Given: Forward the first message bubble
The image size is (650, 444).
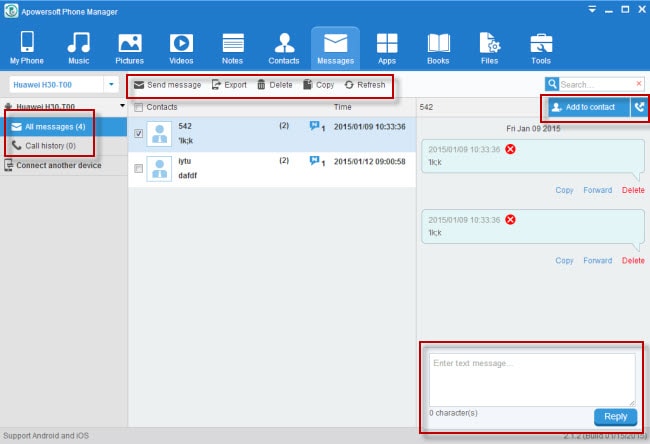Looking at the screenshot, I should click(x=597, y=190).
